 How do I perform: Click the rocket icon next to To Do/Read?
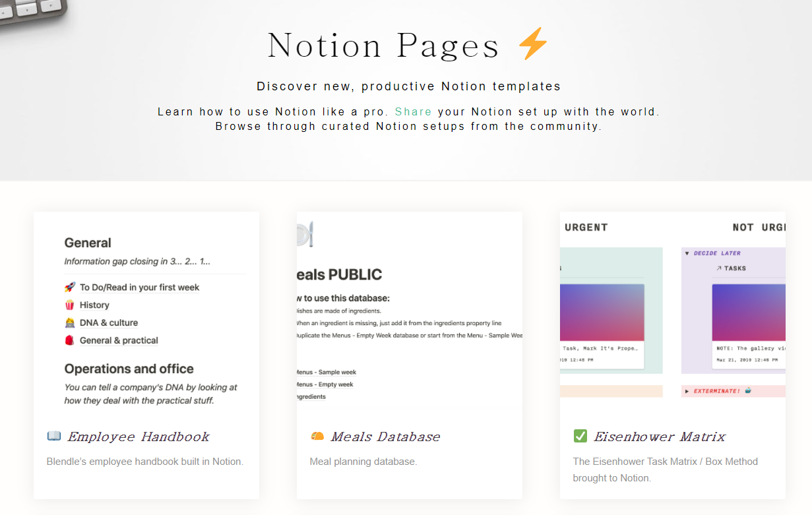pyautogui.click(x=70, y=288)
